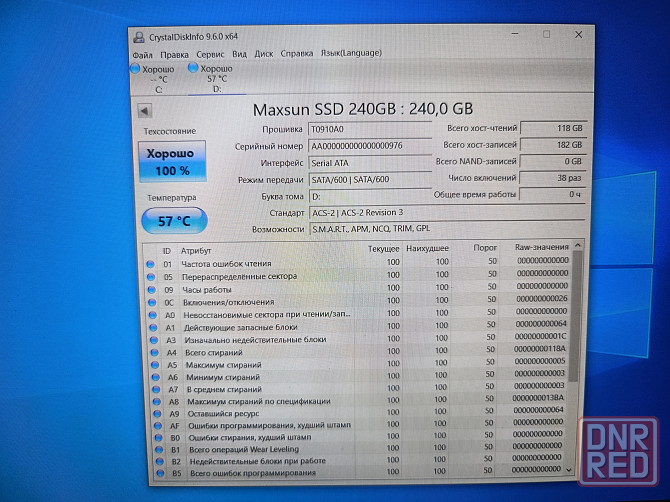Click the 118 GB host reads value
Viewport: 670px width, 502px height.
pos(553,128)
